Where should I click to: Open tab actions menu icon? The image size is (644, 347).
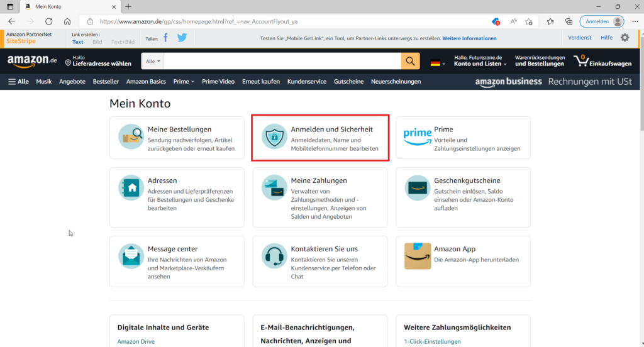click(x=10, y=6)
